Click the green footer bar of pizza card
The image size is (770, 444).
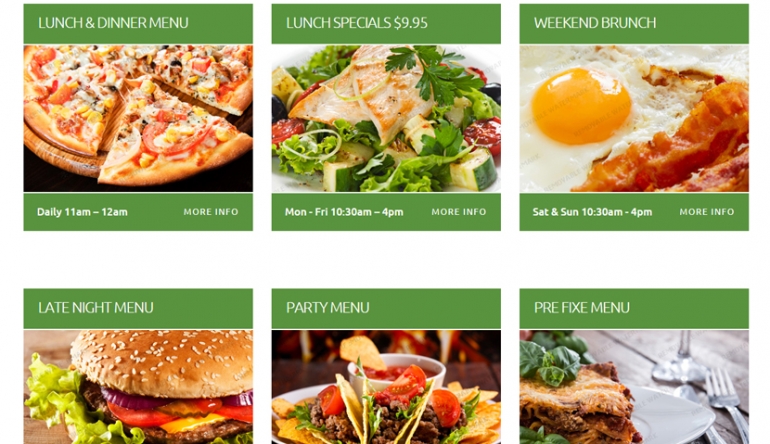click(x=138, y=212)
